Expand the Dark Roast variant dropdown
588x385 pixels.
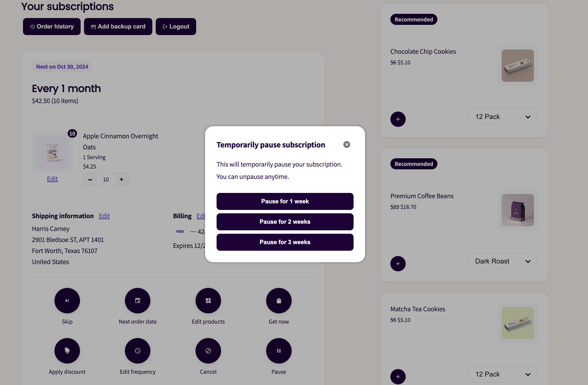[x=502, y=261]
